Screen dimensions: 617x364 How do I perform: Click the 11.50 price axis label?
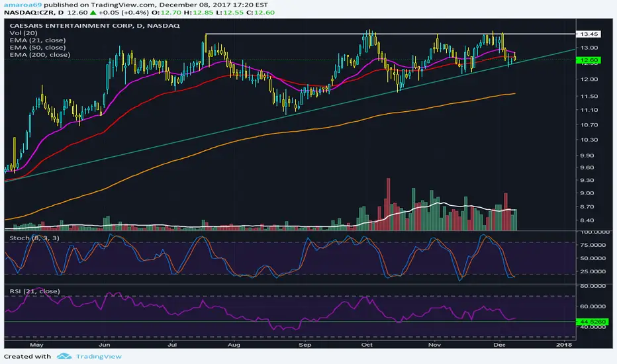pos(589,97)
